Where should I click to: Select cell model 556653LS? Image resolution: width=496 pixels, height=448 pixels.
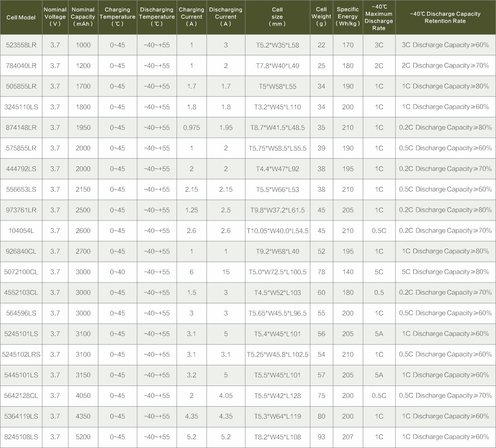pos(21,189)
